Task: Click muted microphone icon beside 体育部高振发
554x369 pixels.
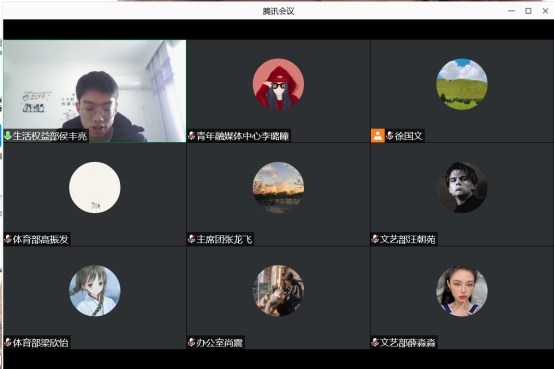Action: pyautogui.click(x=8, y=239)
